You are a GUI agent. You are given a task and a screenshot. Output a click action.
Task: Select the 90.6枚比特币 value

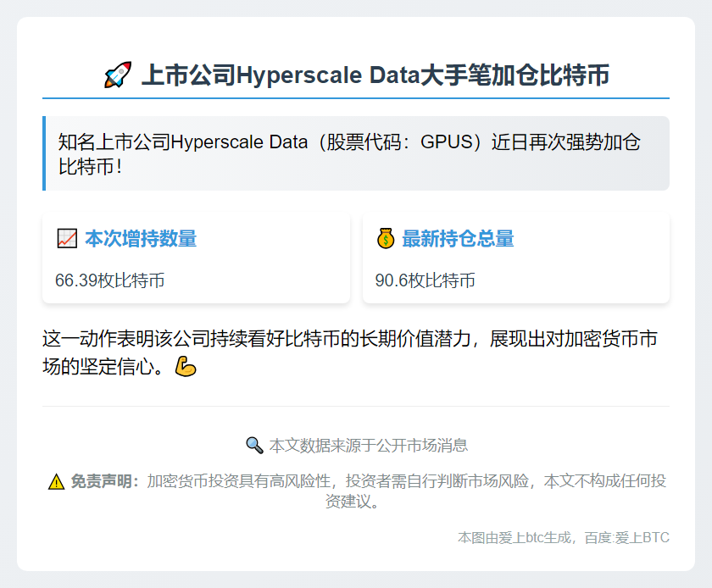pos(426,280)
